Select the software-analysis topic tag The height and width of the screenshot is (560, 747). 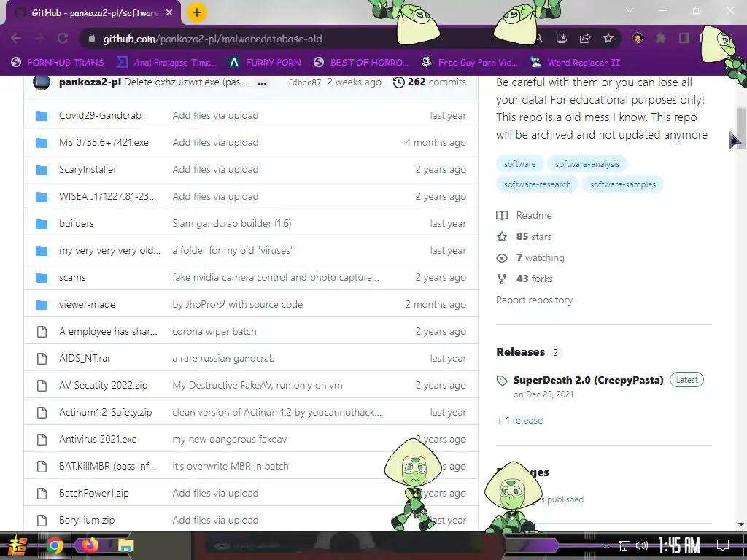587,164
